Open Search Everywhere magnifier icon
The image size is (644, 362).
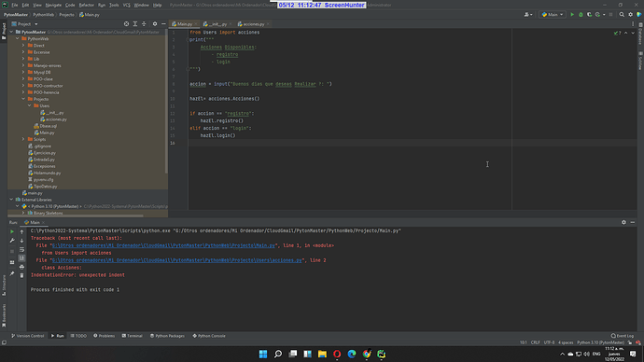(x=622, y=14)
